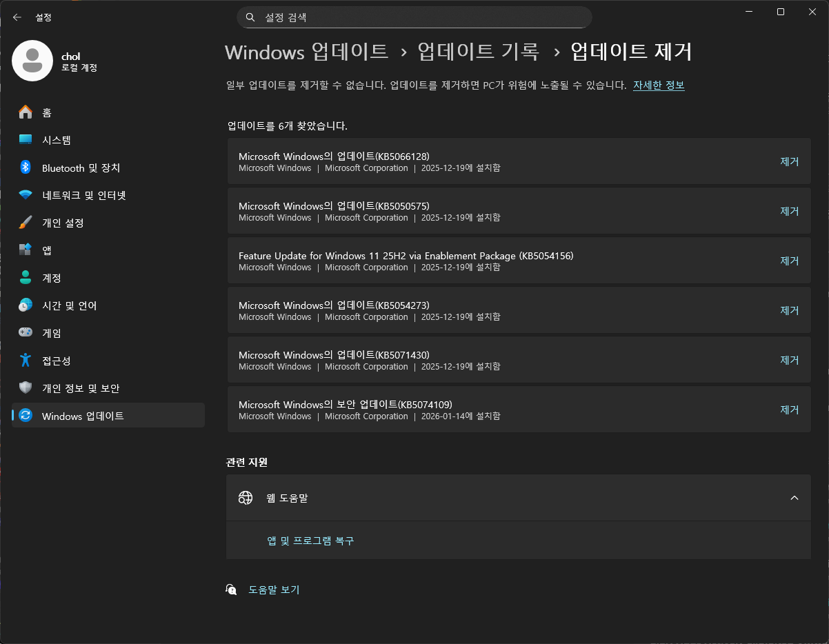Screen dimensions: 829x644
Task: Remove security update KB5074109
Action: 789,410
